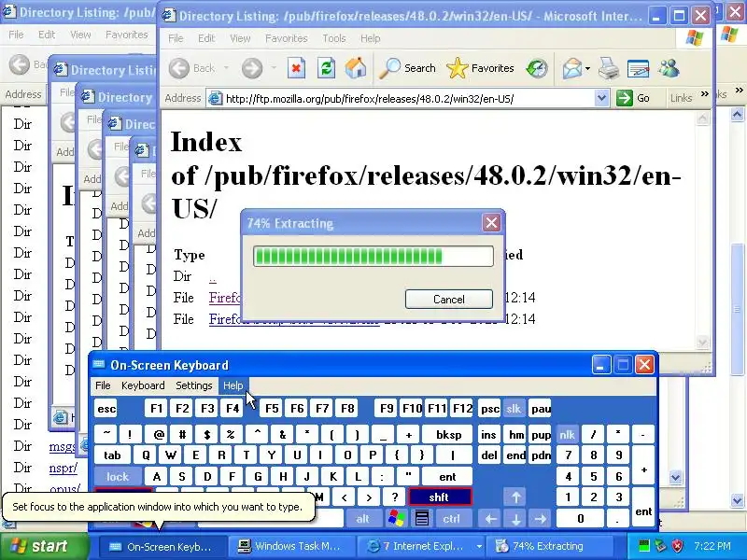Open Keyboard menu in On-Screen Keyboard
The height and width of the screenshot is (560, 747).
[143, 385]
